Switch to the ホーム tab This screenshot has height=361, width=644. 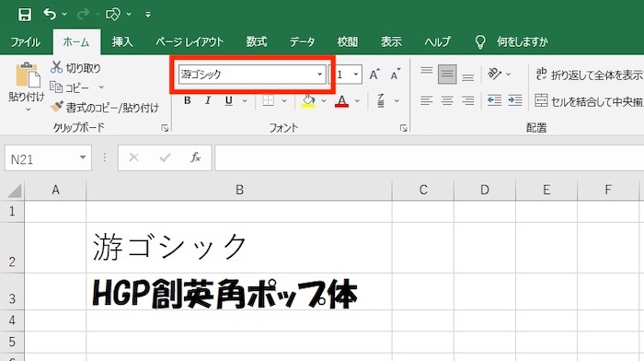76,42
